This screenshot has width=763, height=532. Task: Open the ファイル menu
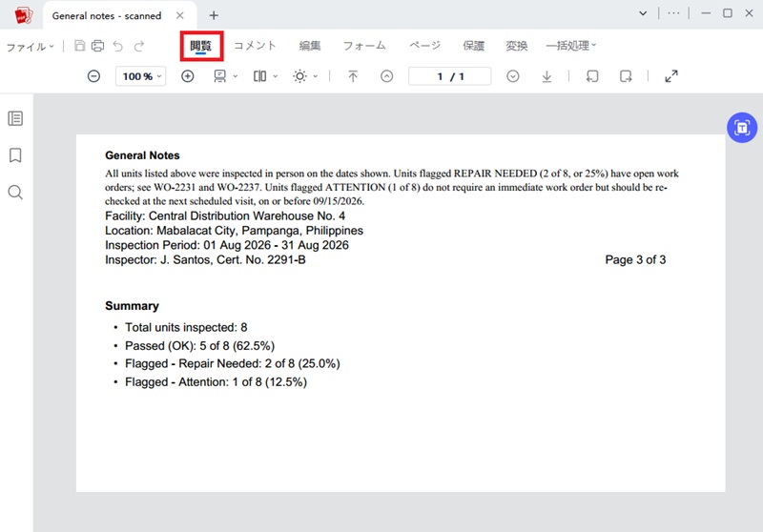coord(30,47)
